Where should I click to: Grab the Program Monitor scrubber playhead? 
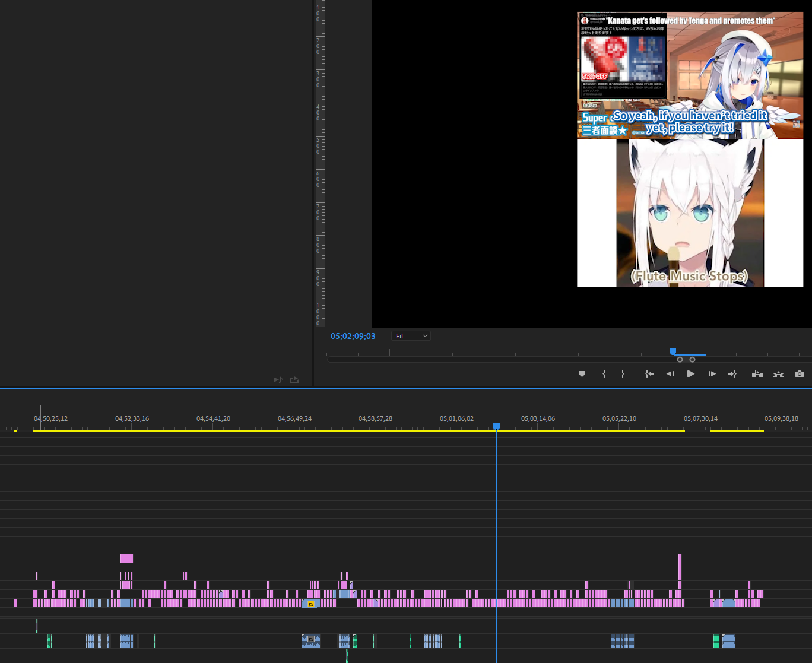(x=673, y=351)
